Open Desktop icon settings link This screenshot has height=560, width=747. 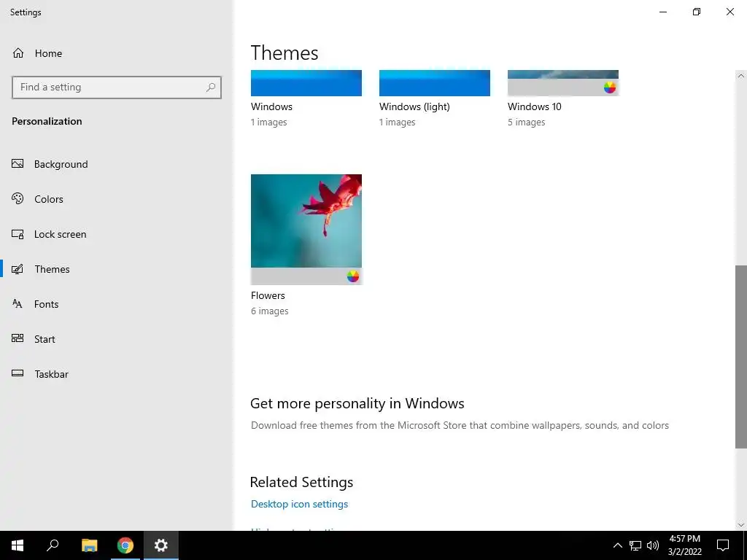(299, 504)
